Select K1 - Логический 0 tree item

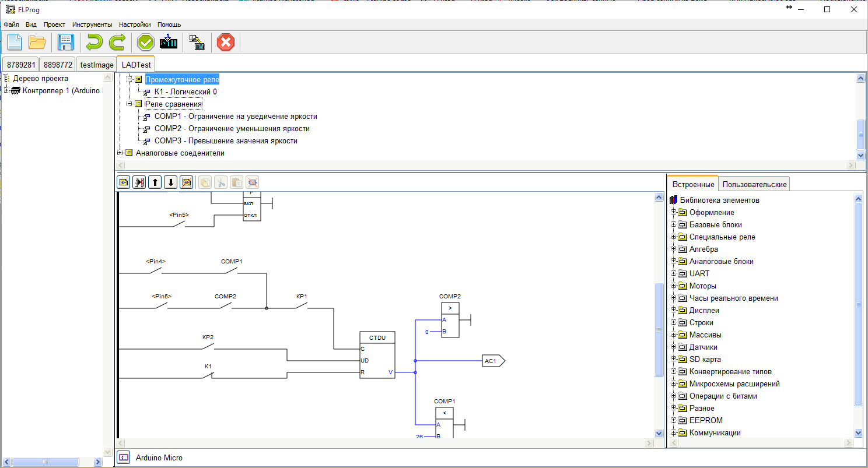185,92
